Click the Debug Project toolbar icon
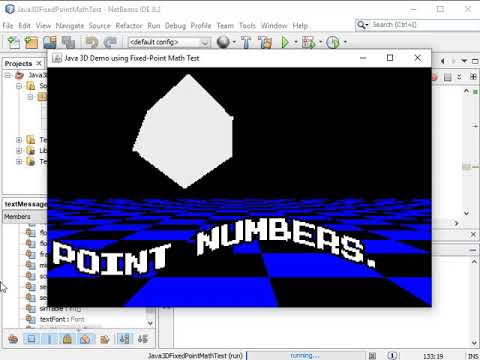This screenshot has height=360, width=480. coord(308,42)
